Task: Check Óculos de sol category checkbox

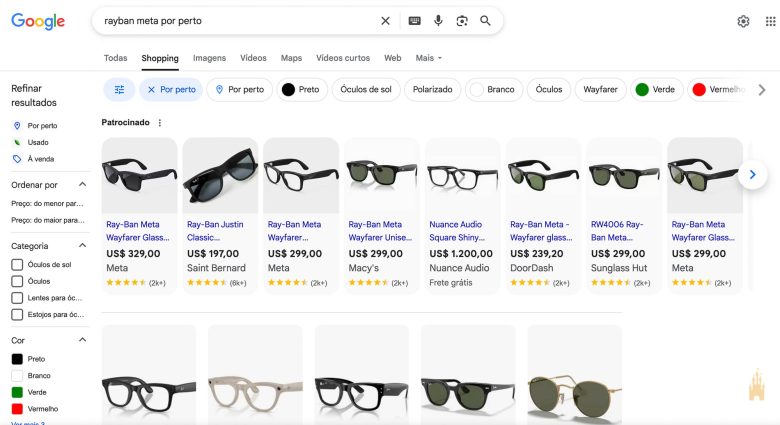Action: (17, 264)
